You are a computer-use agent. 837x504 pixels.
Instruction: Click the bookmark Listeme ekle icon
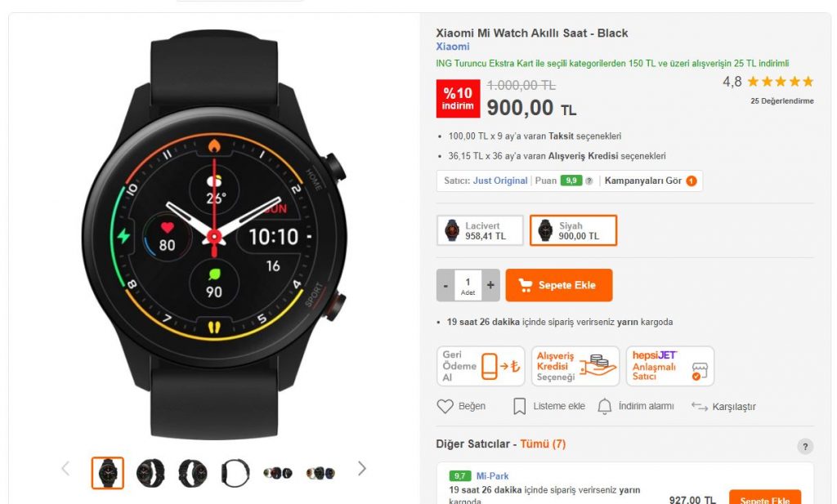(519, 407)
